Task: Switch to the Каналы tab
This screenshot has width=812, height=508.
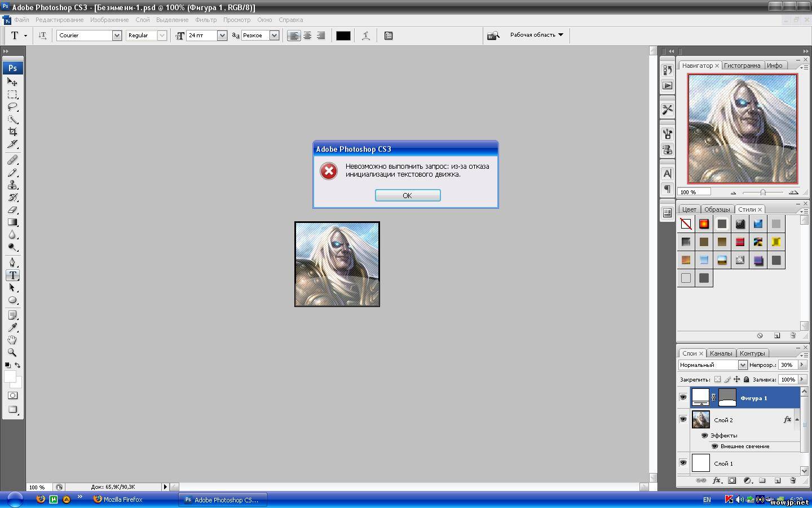Action: tap(721, 353)
